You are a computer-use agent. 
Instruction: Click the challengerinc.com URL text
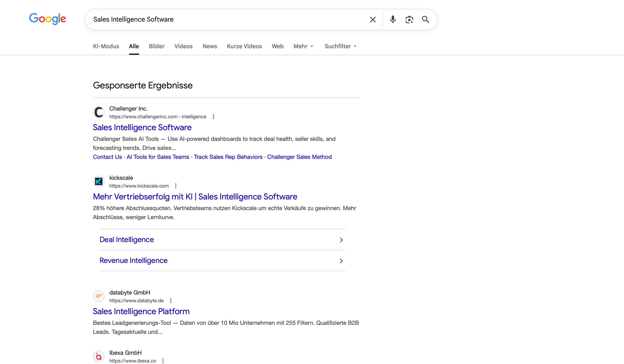click(x=158, y=117)
